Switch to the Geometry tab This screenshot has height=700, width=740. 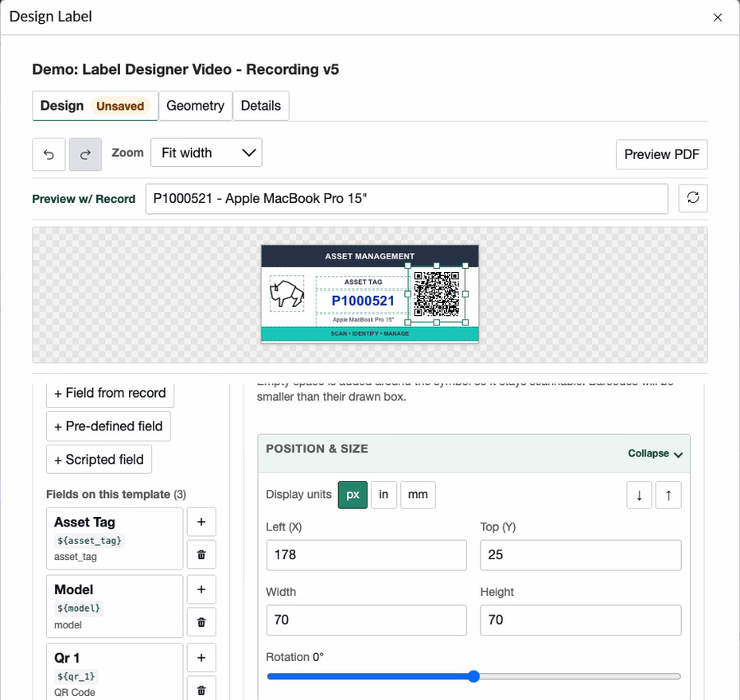click(x=196, y=106)
